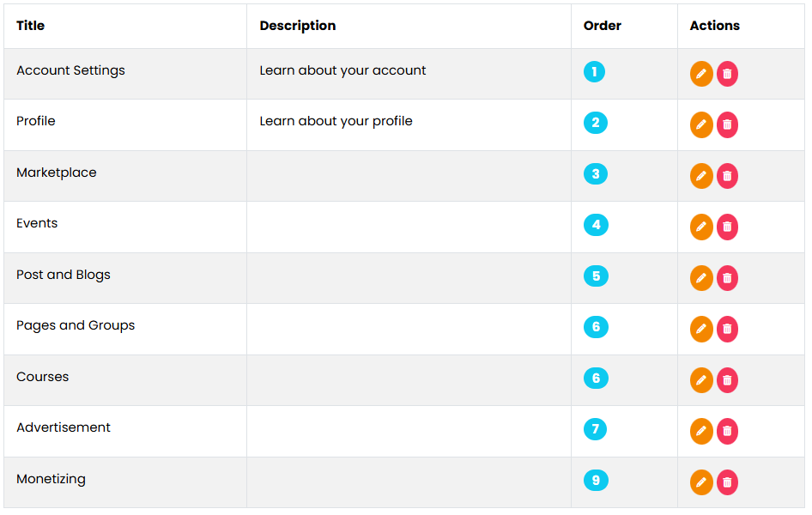This screenshot has width=812, height=515.
Task: Remove the Marketplace row with trash icon
Action: 727,176
